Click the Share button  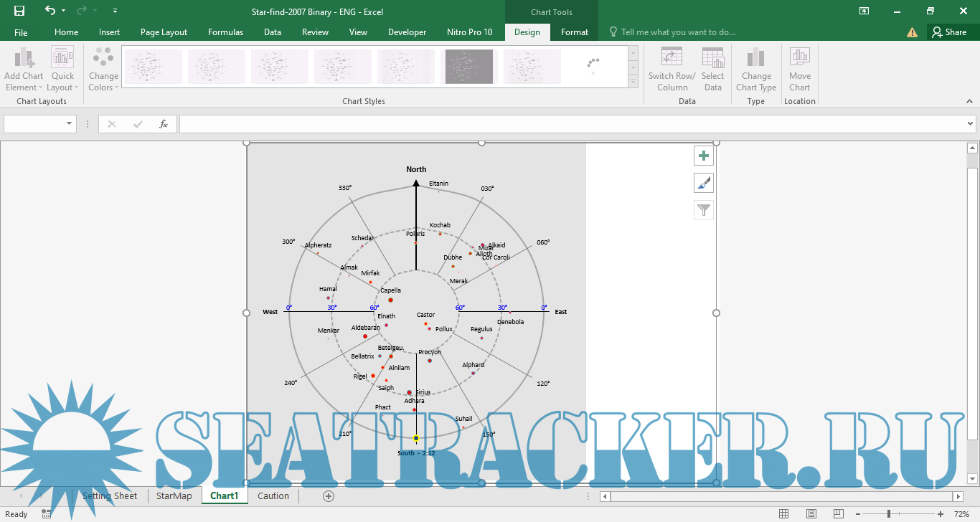coord(948,32)
